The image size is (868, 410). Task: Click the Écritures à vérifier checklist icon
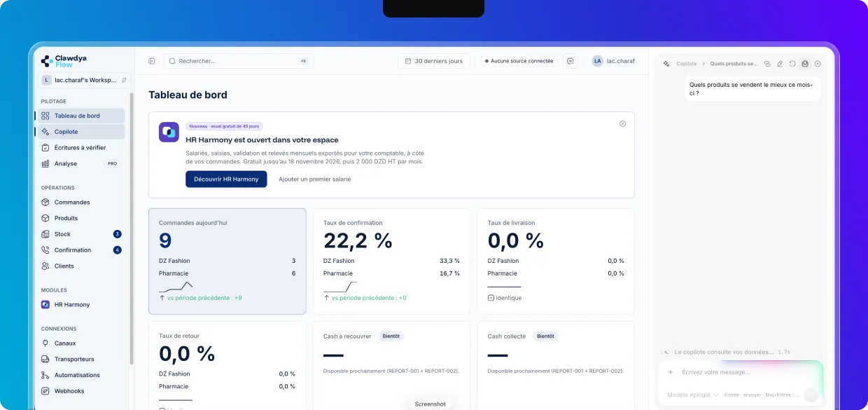click(x=45, y=148)
